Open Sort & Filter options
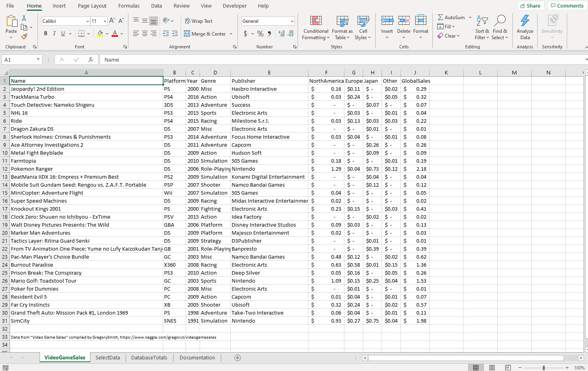 (x=482, y=28)
